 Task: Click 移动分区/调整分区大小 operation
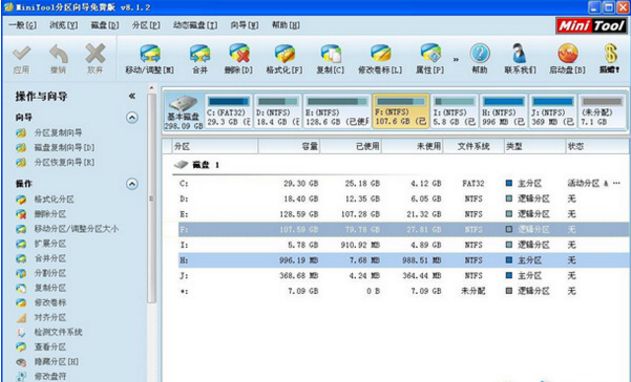pos(76,229)
